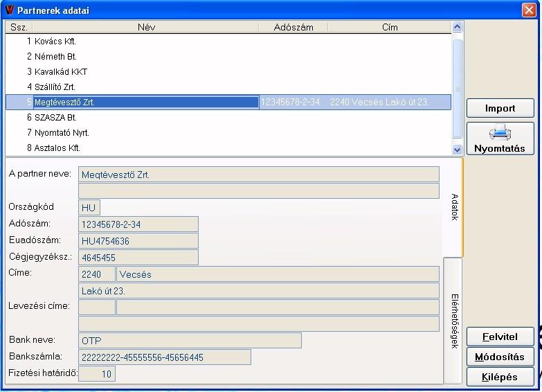Click the Országkód field showing HU

point(89,208)
